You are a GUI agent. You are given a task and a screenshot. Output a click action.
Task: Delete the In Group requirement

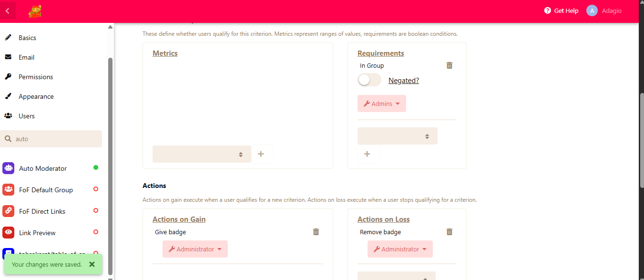[x=449, y=65]
